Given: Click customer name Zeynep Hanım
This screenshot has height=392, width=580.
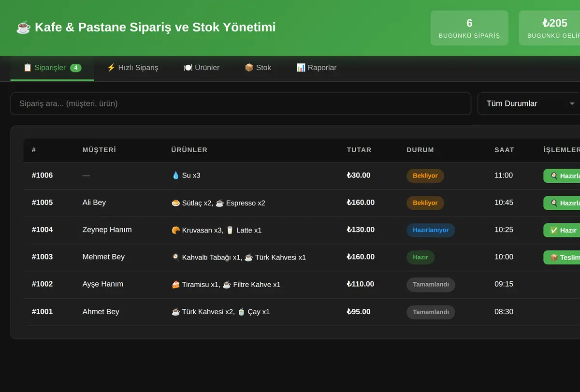Looking at the screenshot, I should pos(107,230).
